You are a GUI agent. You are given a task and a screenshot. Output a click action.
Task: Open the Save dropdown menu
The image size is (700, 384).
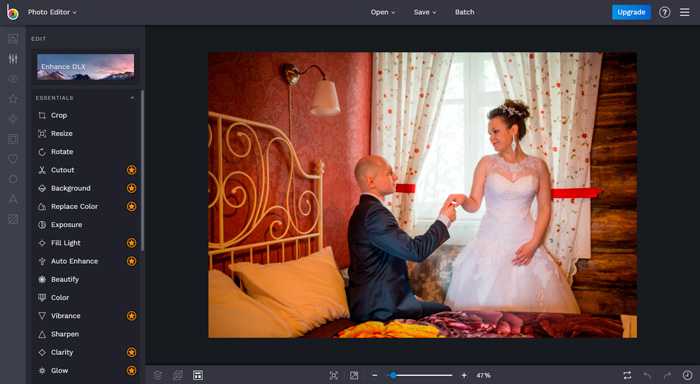[425, 12]
